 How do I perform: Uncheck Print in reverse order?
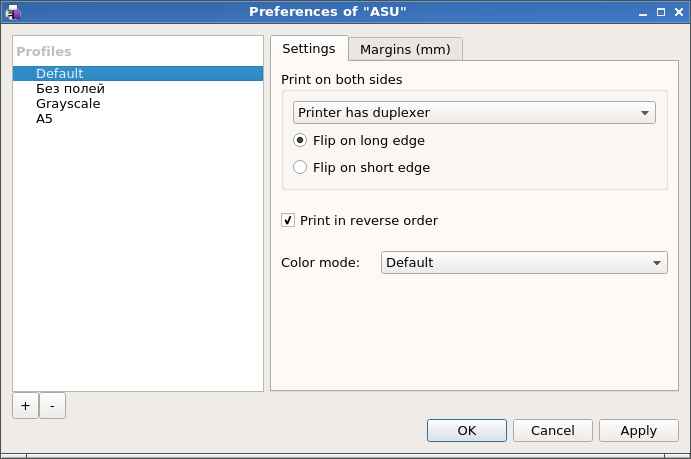click(288, 221)
